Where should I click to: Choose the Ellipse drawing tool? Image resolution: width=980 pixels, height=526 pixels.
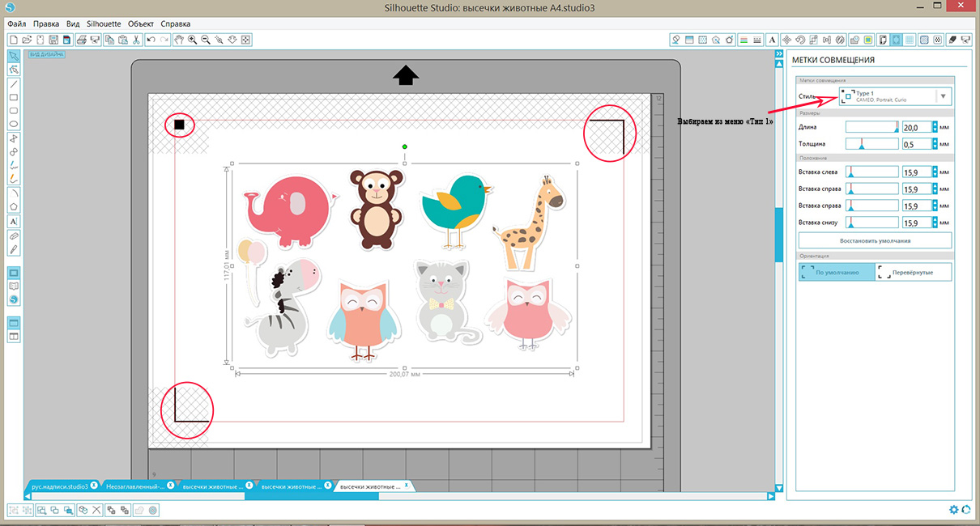point(14,124)
